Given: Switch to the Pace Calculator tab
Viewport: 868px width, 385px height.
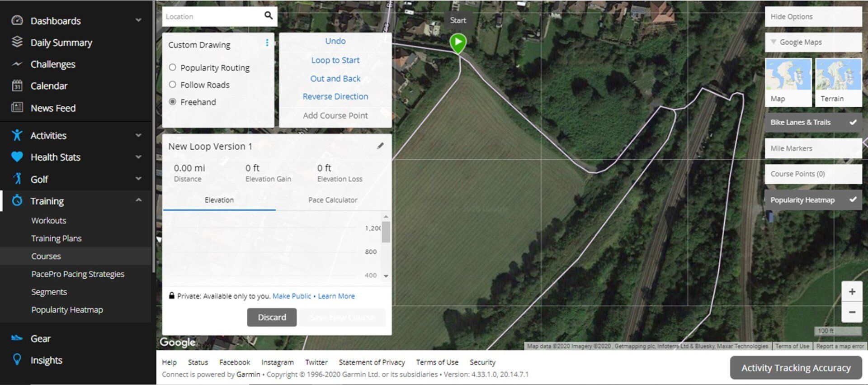Looking at the screenshot, I should click(x=333, y=200).
